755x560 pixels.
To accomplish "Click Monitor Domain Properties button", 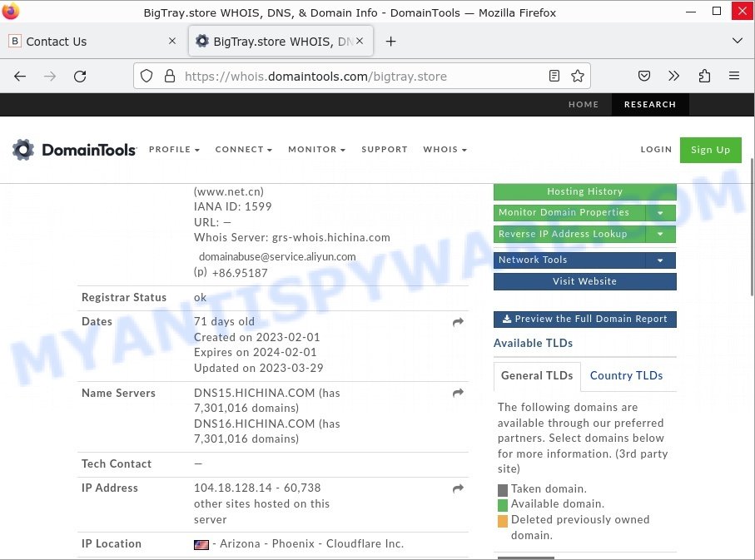I will (x=569, y=212).
